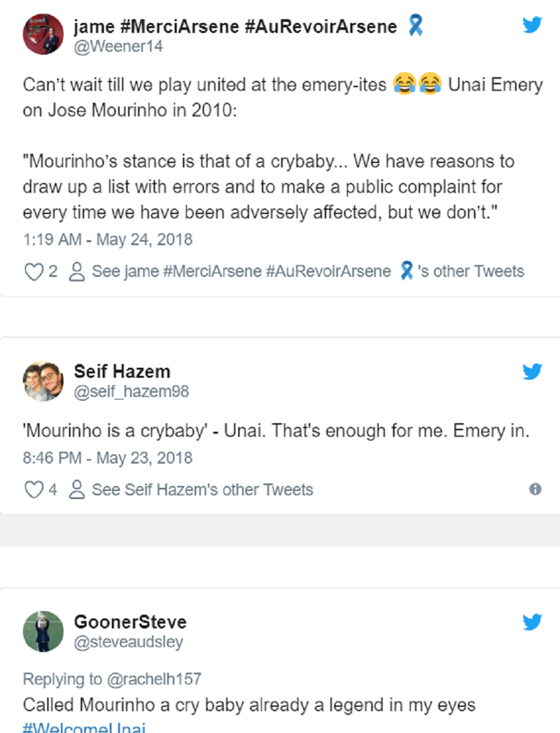Open @seif_hazem98 handle link
This screenshot has width=560, height=733.
131,391
